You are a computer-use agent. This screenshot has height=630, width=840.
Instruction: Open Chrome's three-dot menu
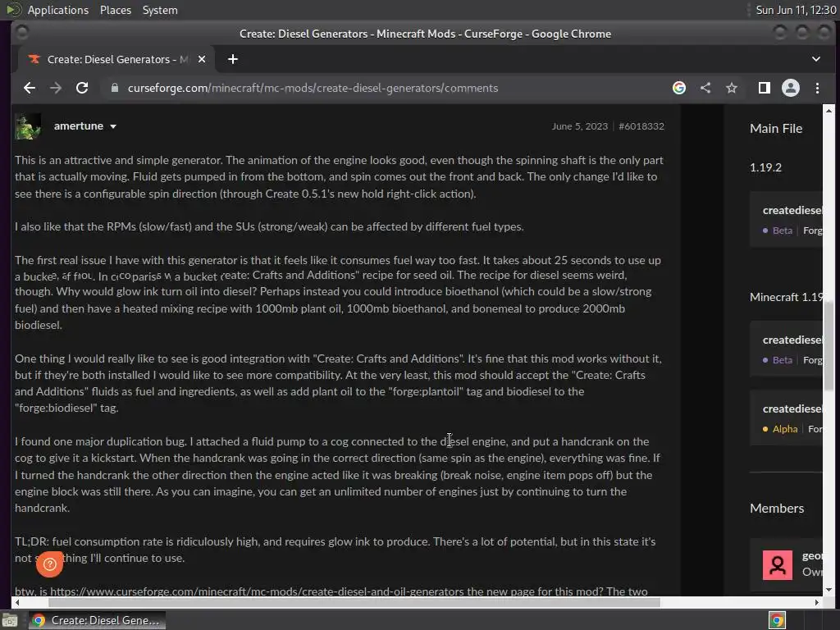point(817,88)
